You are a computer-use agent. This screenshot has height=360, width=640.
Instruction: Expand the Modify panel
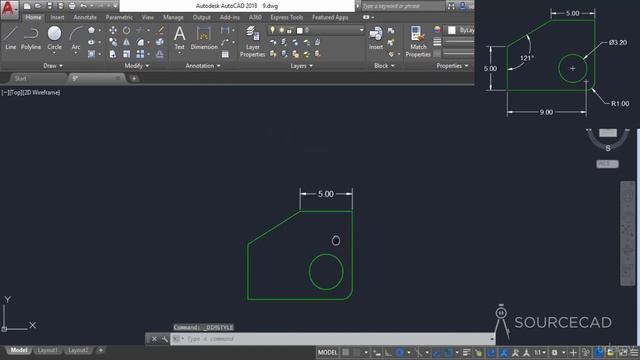pyautogui.click(x=137, y=66)
